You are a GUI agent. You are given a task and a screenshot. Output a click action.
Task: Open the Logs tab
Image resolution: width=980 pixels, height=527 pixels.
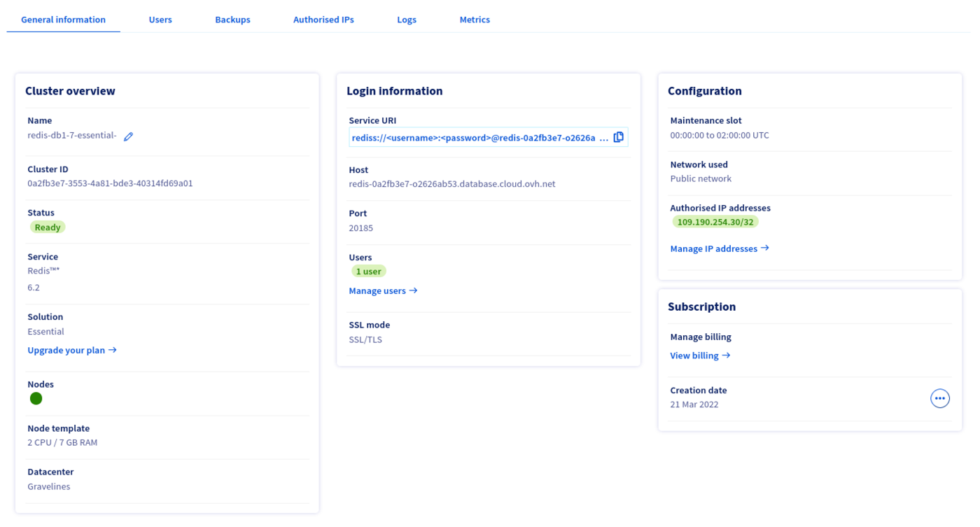click(x=407, y=20)
